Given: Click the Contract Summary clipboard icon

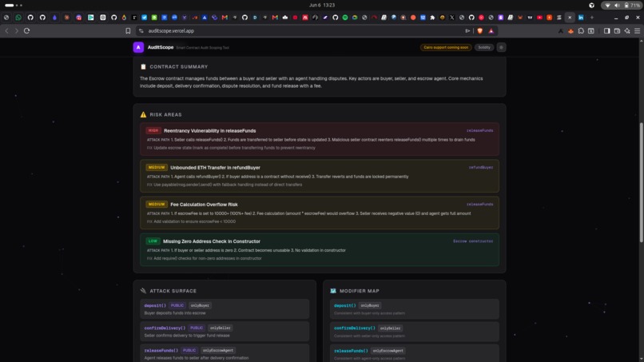Looking at the screenshot, I should [143, 66].
